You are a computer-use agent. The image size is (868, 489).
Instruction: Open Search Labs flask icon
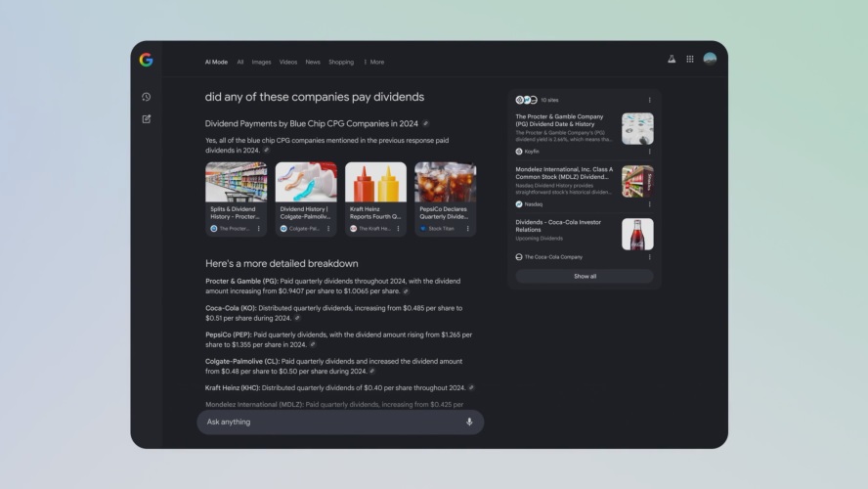672,60
